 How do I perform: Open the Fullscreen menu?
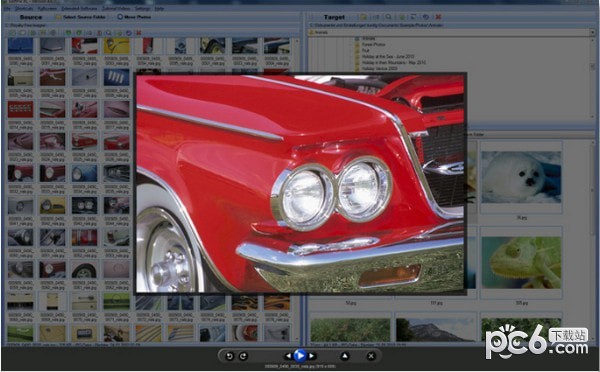coord(48,8)
